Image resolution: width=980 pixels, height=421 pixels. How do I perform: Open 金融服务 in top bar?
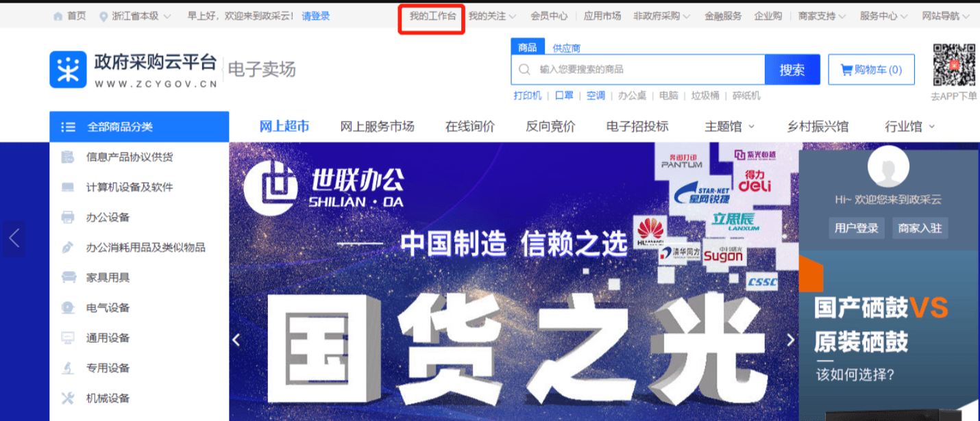pyautogui.click(x=723, y=16)
